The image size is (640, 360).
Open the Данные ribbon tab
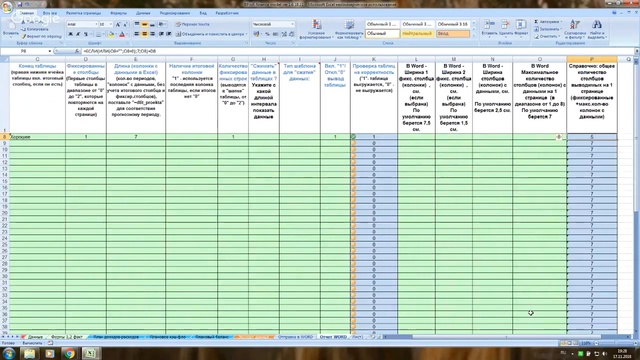pyautogui.click(x=143, y=13)
